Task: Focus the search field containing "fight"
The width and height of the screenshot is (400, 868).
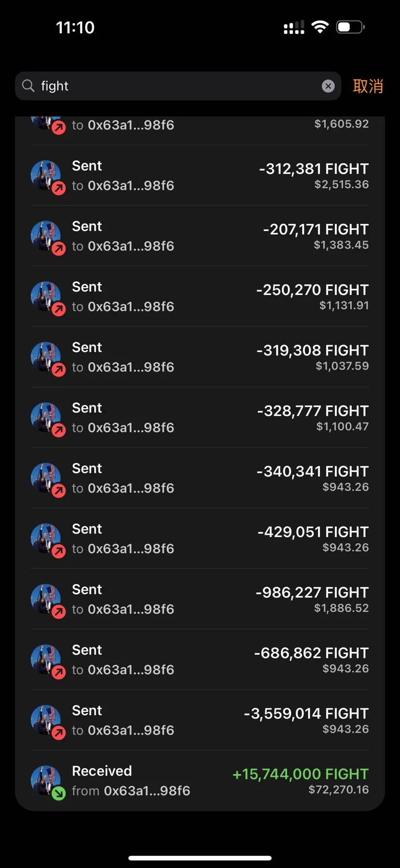Action: (178, 86)
